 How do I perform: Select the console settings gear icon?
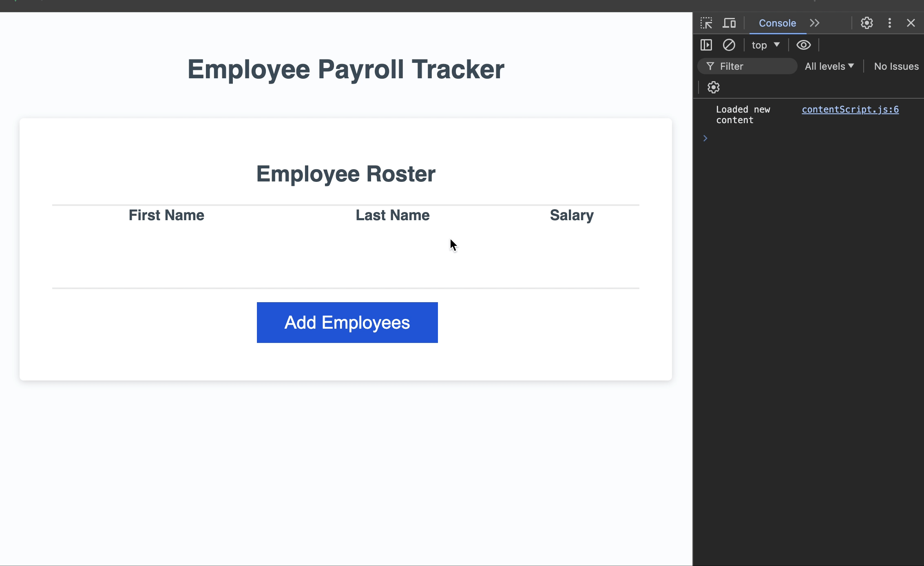713,87
